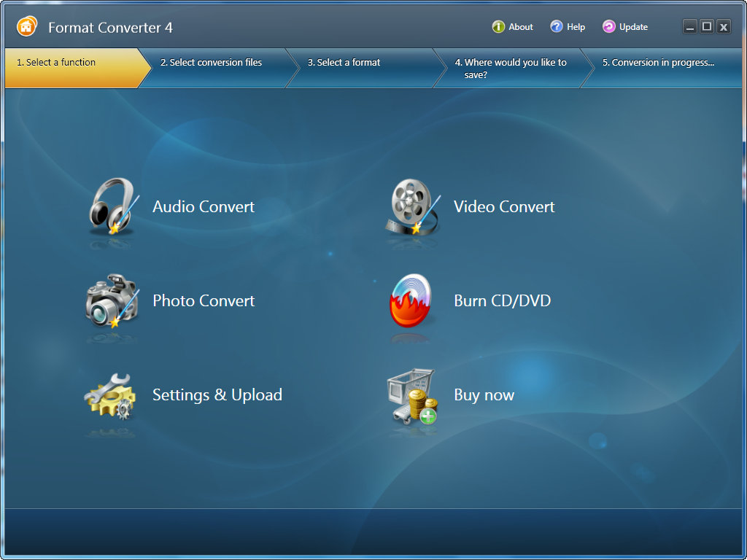Click the blue question mark Help icon

tap(557, 27)
